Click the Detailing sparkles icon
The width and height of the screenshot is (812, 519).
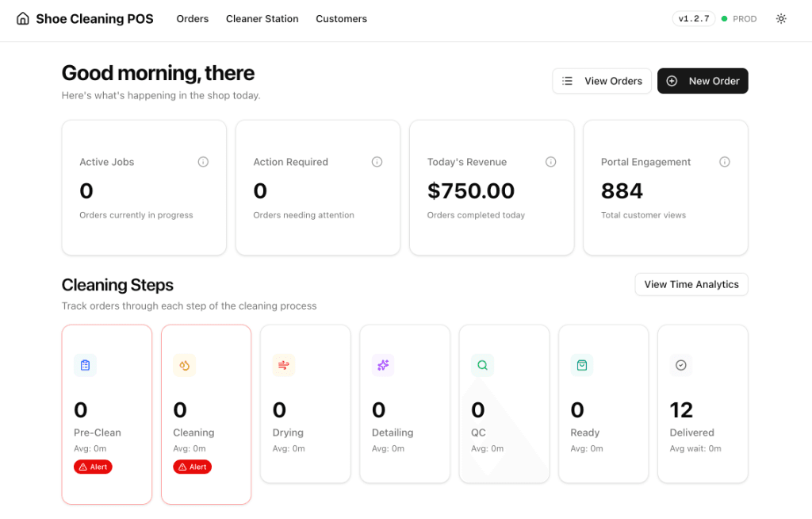383,365
